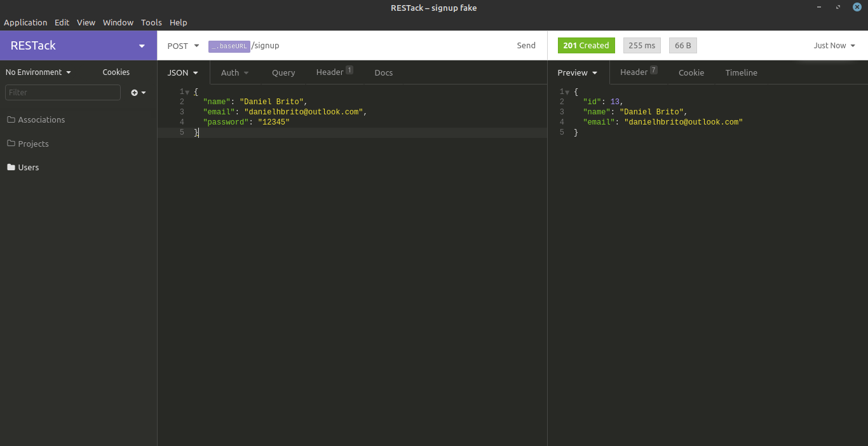868x446 pixels.
Task: Switch to the Timeline tab
Action: (x=742, y=73)
